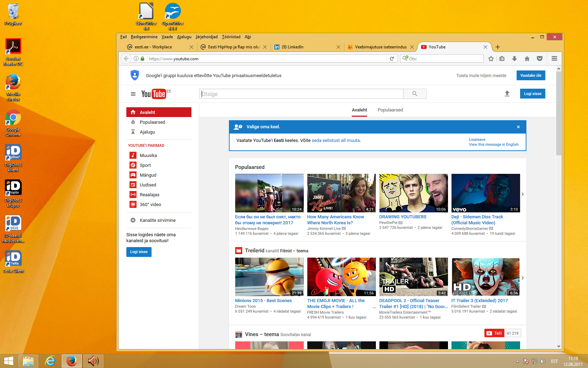The width and height of the screenshot is (588, 368).
Task: Open Muusika category in sidebar
Action: (x=148, y=156)
